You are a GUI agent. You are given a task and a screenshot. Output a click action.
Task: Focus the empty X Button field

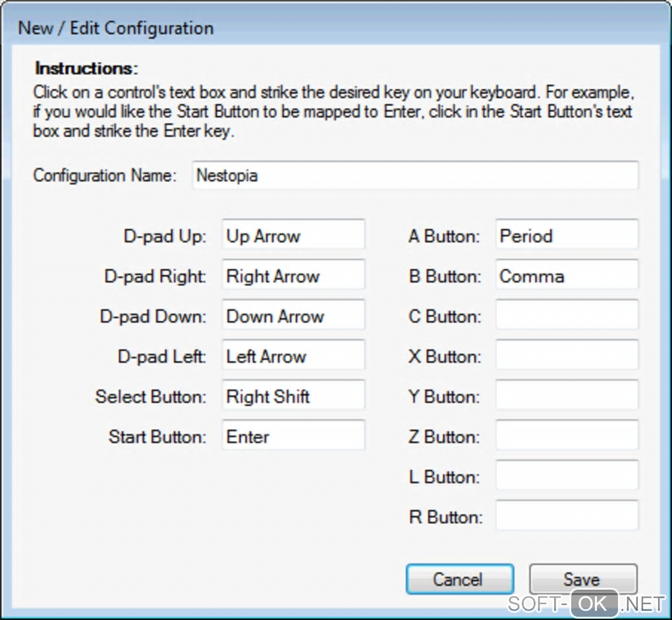coord(567,357)
